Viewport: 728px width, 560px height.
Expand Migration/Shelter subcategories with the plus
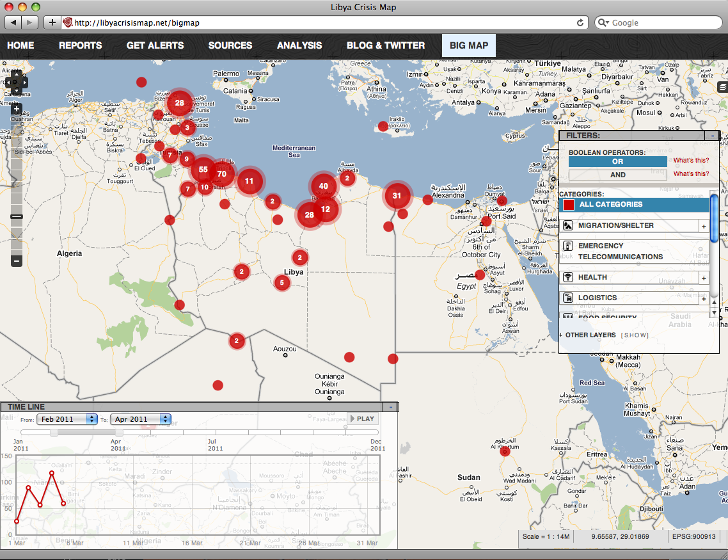[x=704, y=226]
